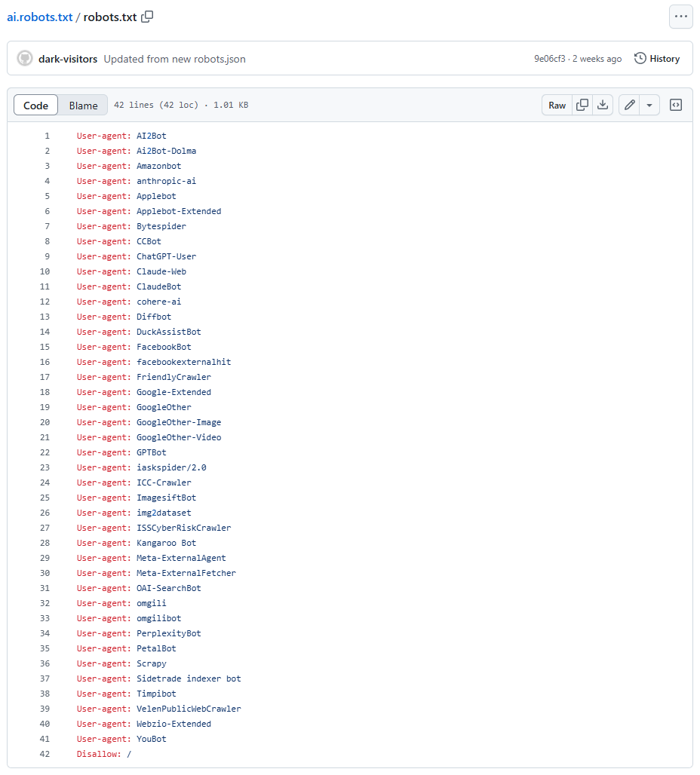Select line number 42

pos(45,754)
